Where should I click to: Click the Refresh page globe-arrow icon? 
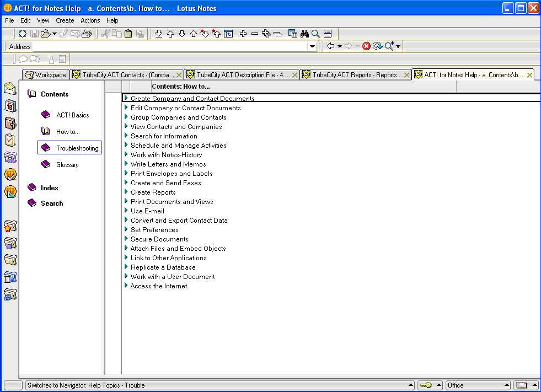(377, 46)
